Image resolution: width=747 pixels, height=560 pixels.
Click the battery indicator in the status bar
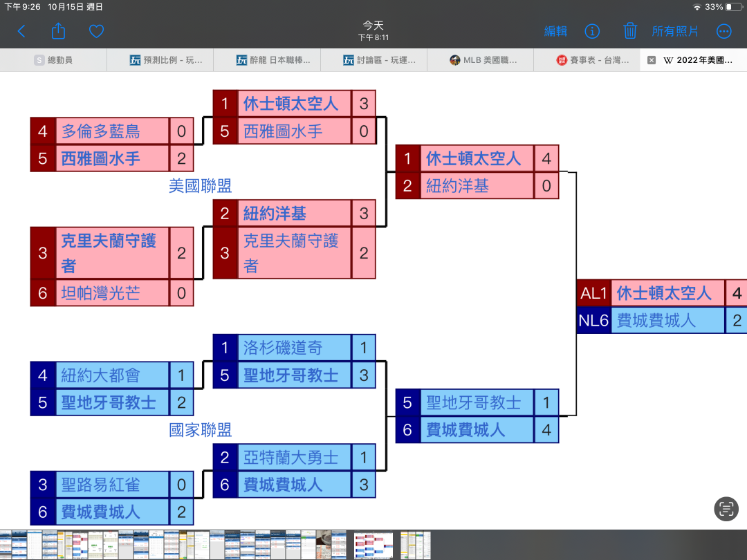(x=734, y=7)
